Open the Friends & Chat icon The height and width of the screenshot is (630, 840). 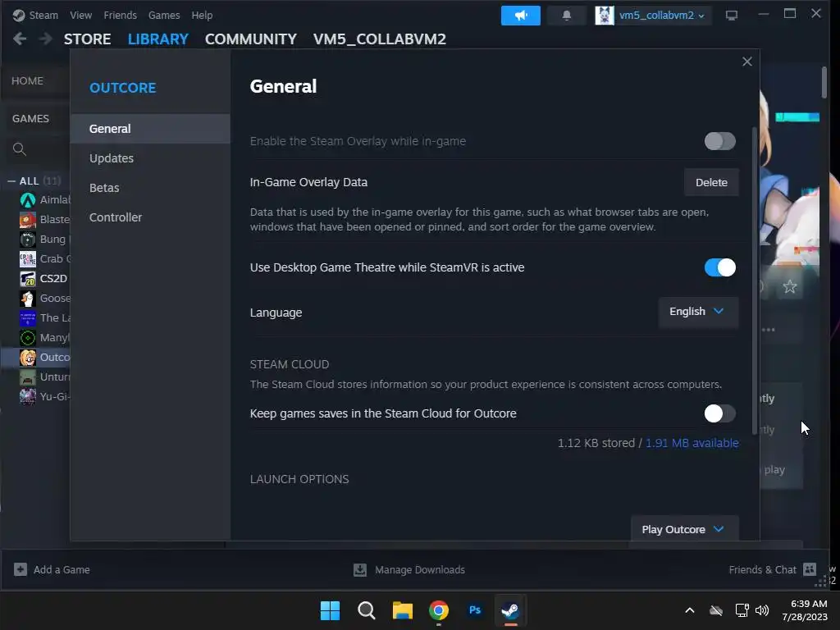coord(810,569)
